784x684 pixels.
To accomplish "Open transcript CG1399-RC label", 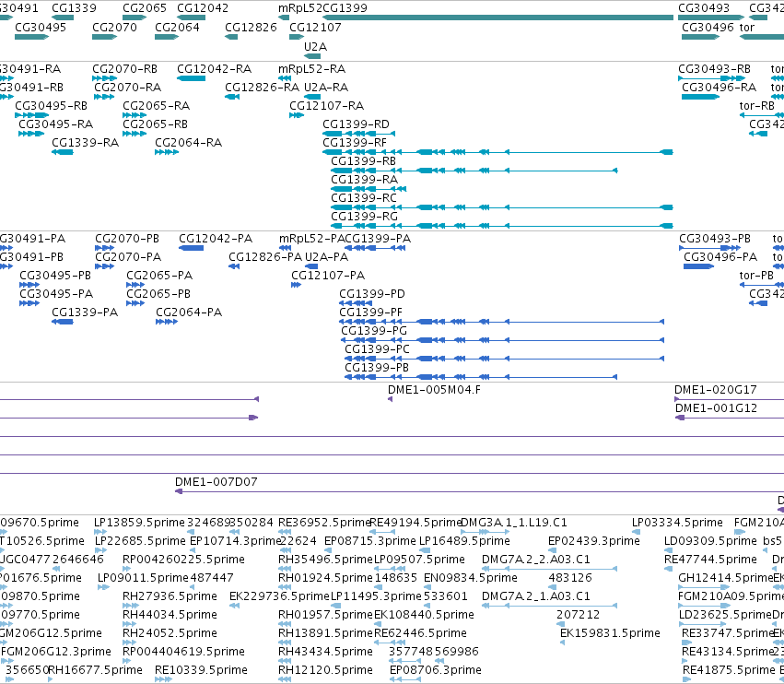I will click(364, 198).
